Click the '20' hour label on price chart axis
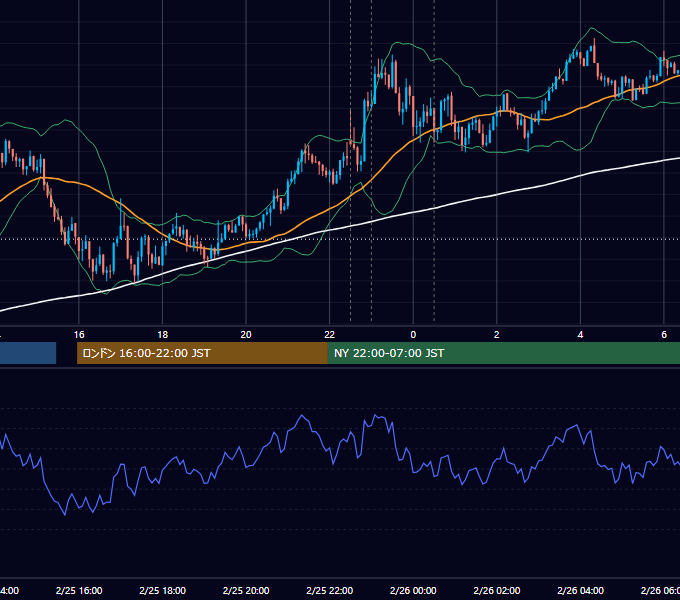This screenshot has height=600, width=680. click(x=246, y=334)
